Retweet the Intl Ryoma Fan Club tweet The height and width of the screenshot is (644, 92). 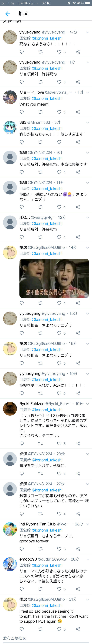tap(40, 549)
